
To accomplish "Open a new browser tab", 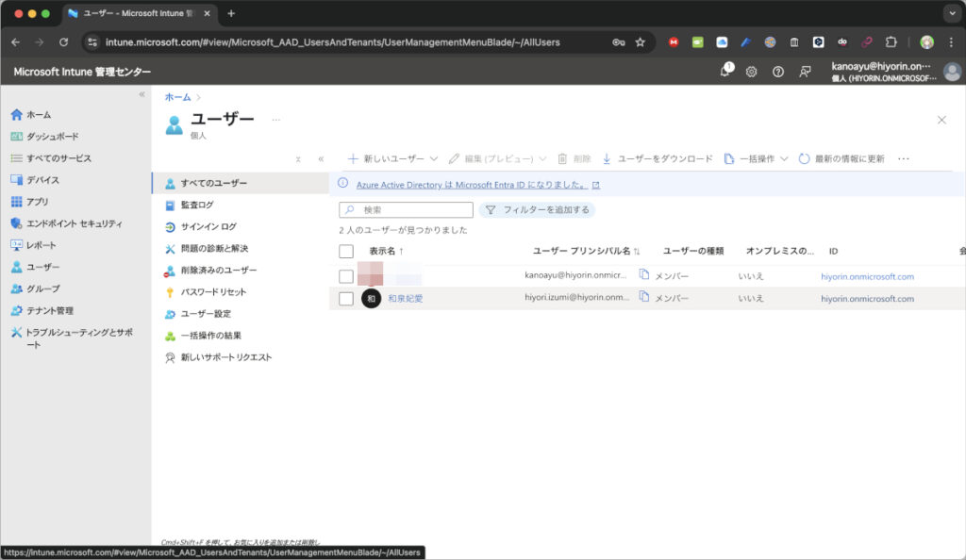I will (x=231, y=13).
